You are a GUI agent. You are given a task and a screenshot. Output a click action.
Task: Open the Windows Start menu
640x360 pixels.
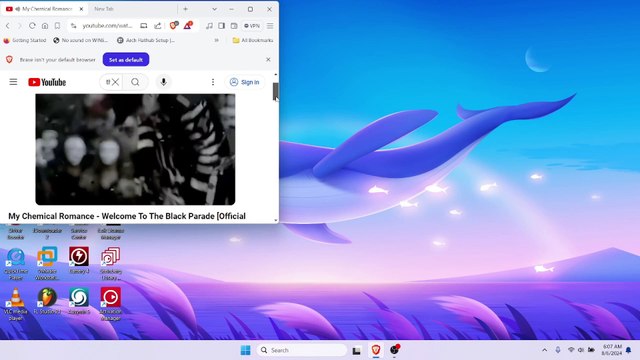[245, 350]
